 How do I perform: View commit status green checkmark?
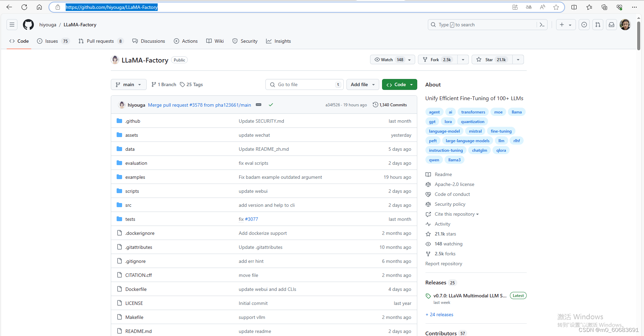pyautogui.click(x=271, y=105)
